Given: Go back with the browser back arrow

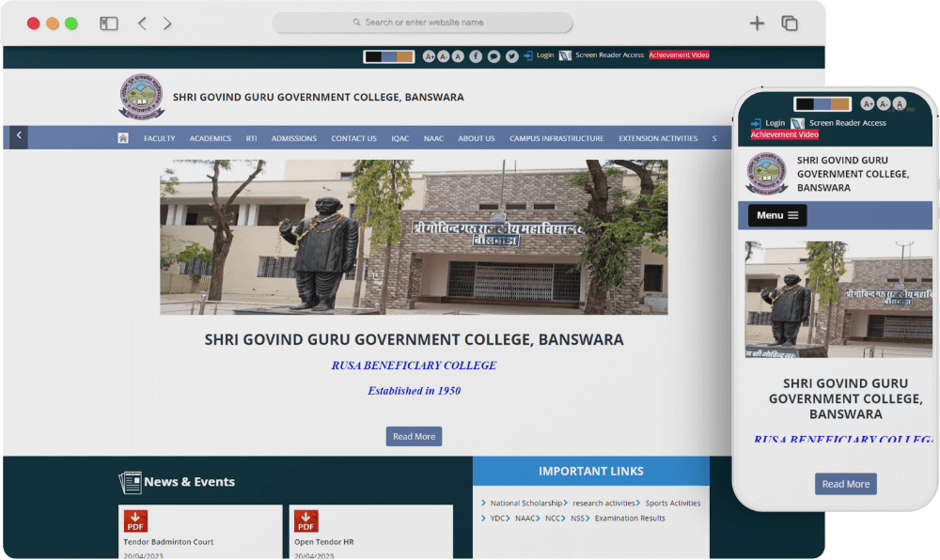Looking at the screenshot, I should pyautogui.click(x=142, y=23).
